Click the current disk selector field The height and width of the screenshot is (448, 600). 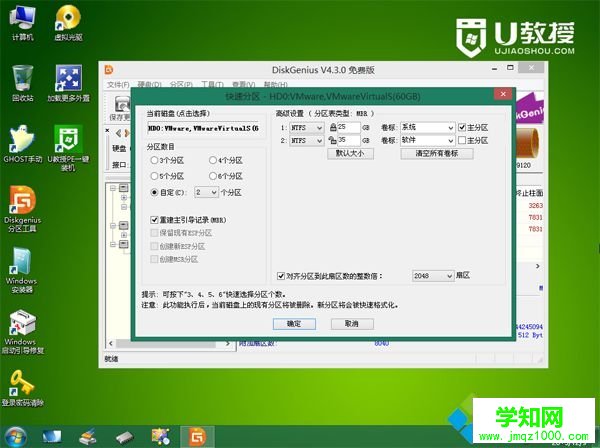tap(205, 129)
